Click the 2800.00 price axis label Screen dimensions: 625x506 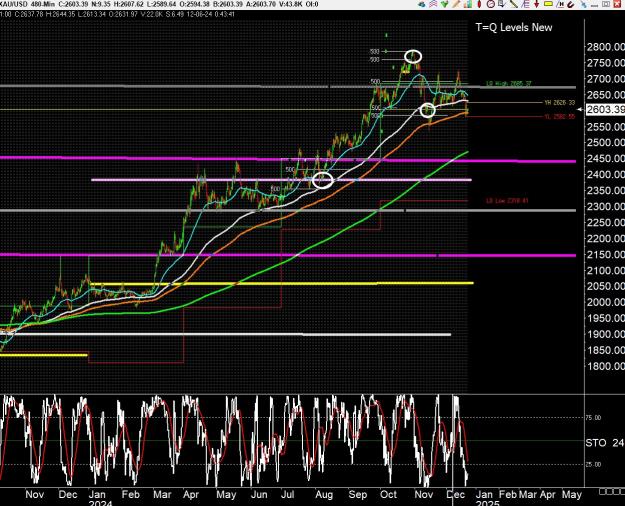[605, 47]
